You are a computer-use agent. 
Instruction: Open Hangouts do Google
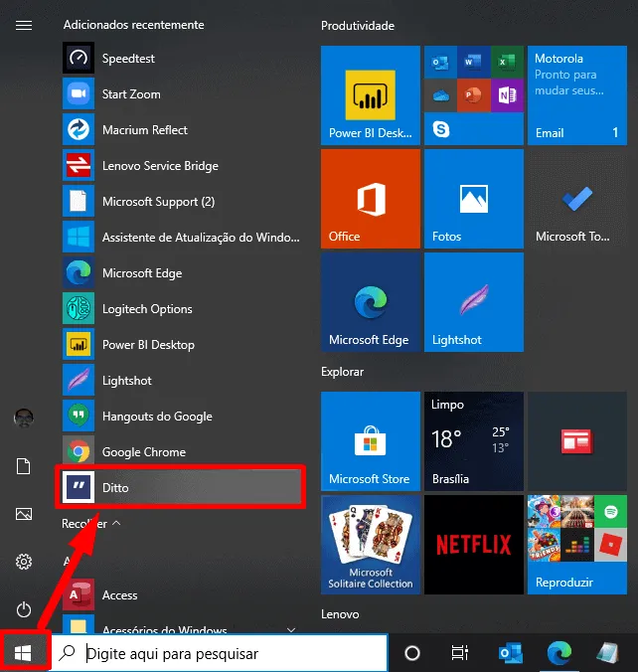click(181, 417)
